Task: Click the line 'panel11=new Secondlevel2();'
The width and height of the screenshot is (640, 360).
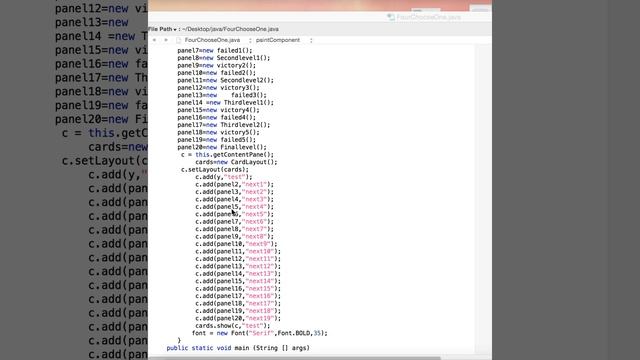Action: (225, 80)
